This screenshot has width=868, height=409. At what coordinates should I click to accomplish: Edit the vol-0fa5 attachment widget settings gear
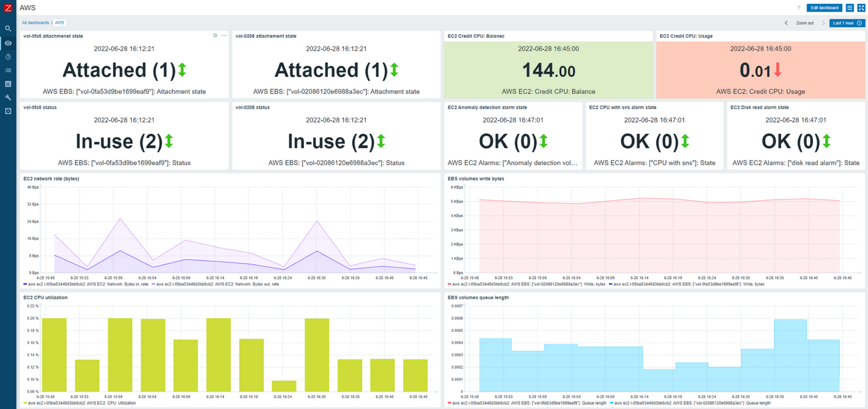(215, 35)
